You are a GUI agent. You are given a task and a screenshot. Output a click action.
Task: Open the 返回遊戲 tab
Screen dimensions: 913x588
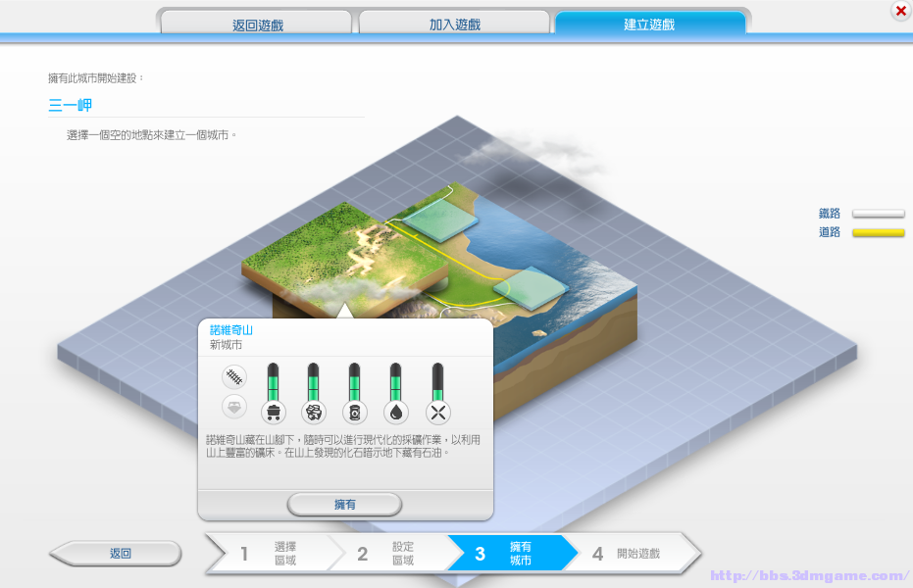pyautogui.click(x=257, y=24)
